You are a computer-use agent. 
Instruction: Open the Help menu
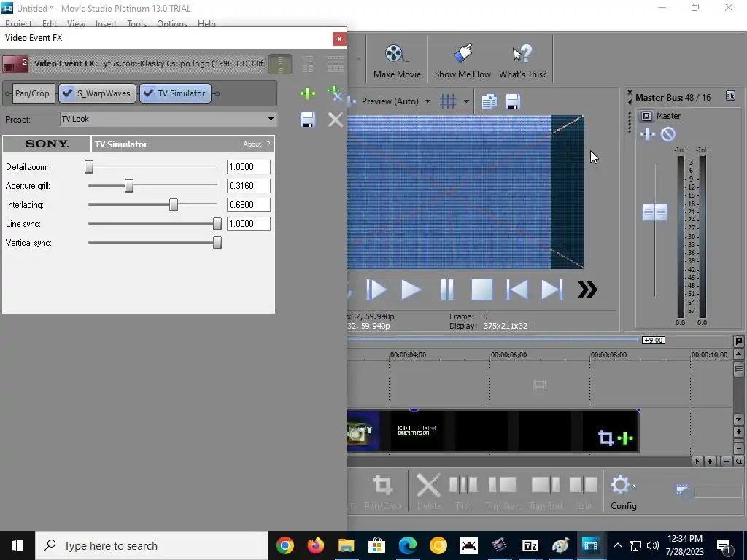(x=206, y=24)
